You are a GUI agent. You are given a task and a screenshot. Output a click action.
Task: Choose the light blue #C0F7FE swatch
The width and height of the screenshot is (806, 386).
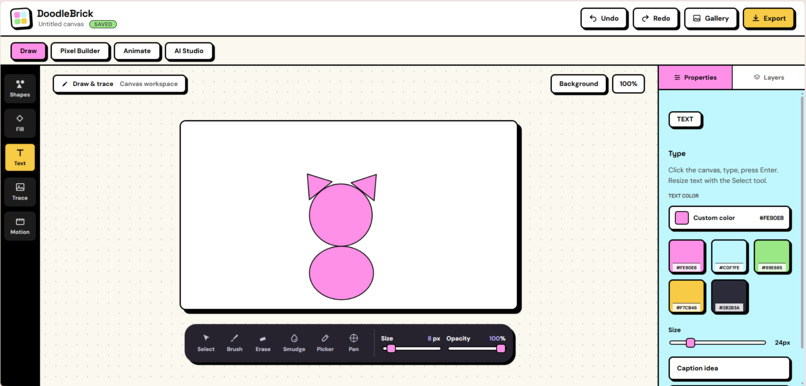[729, 255]
